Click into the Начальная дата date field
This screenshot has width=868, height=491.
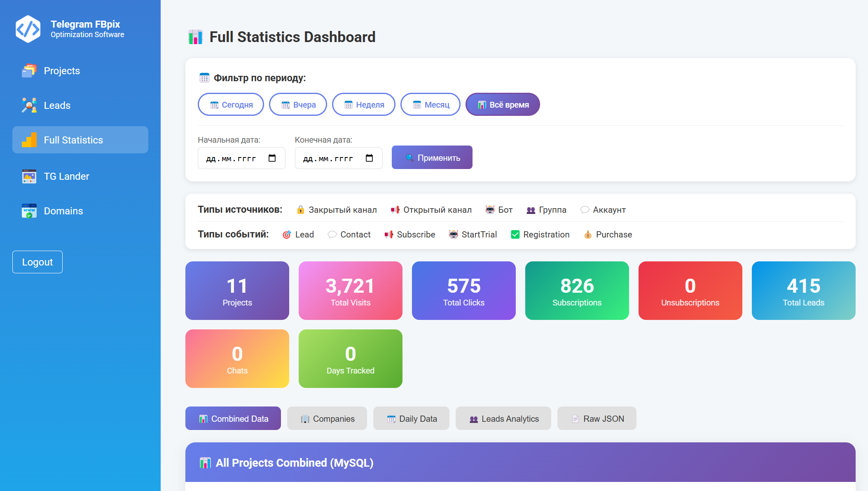[x=232, y=158]
